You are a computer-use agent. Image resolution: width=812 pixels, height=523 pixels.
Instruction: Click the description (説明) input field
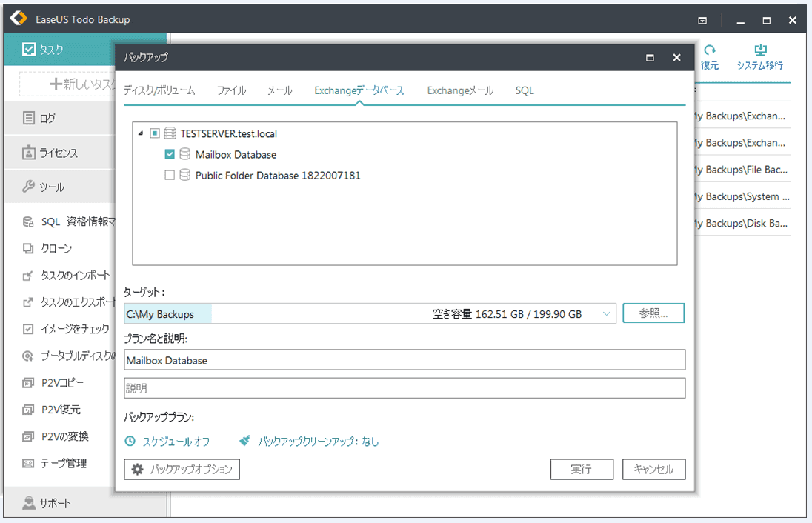(405, 388)
